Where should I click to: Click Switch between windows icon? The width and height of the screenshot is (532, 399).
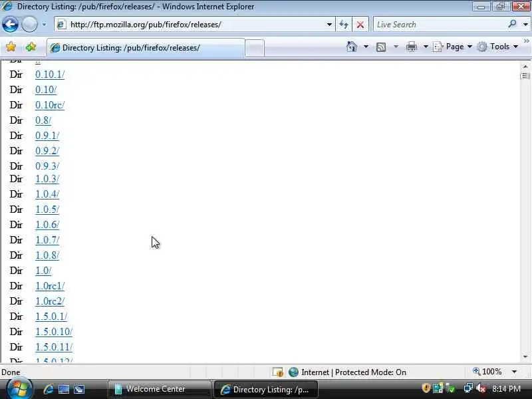pyautogui.click(x=79, y=389)
